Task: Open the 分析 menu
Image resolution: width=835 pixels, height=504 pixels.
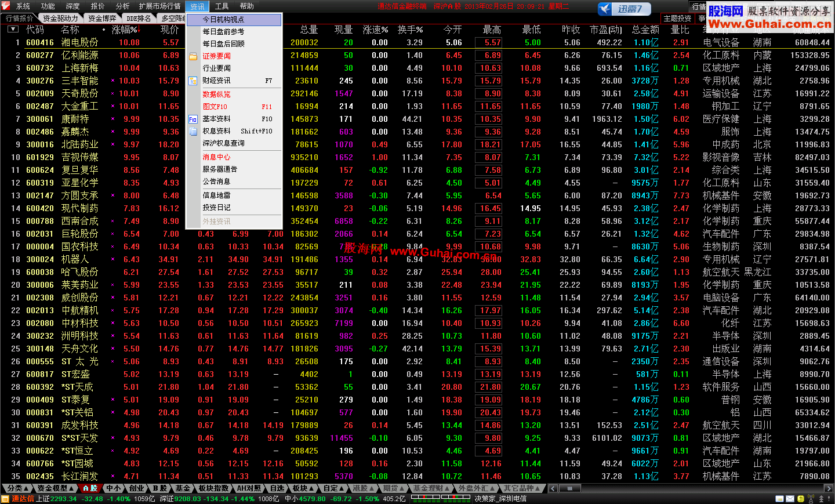Action: click(123, 6)
